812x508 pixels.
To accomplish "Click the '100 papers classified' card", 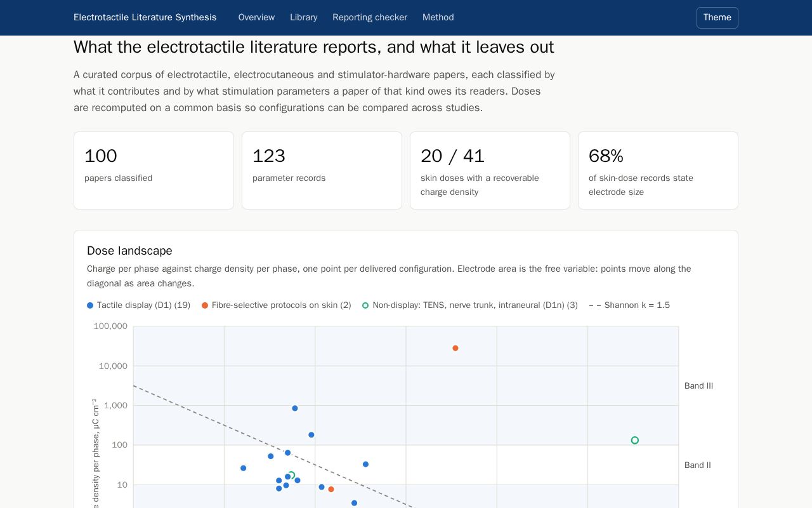I will point(154,170).
